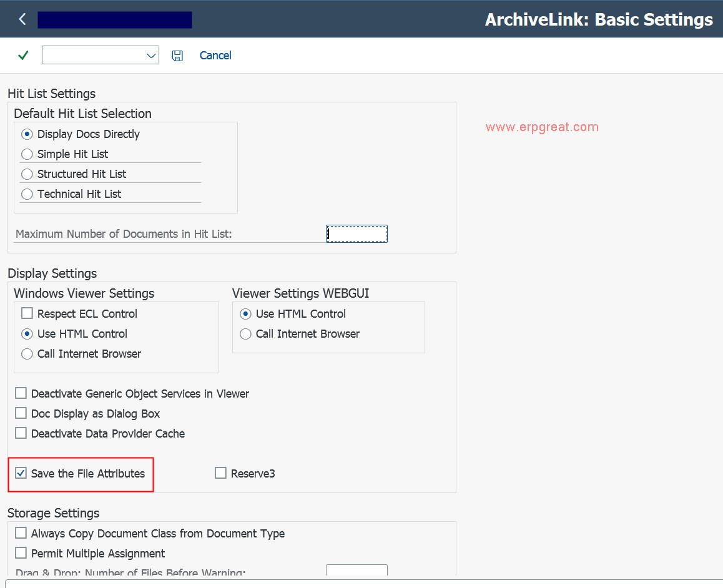Screen dimensions: 723x588
Task: Check Always Copy Document Class from Document Type
Action: [x=21, y=534]
